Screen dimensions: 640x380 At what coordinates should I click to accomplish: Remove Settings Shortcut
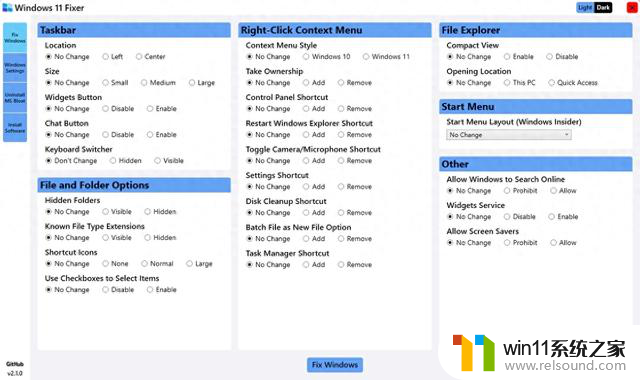pos(355,187)
